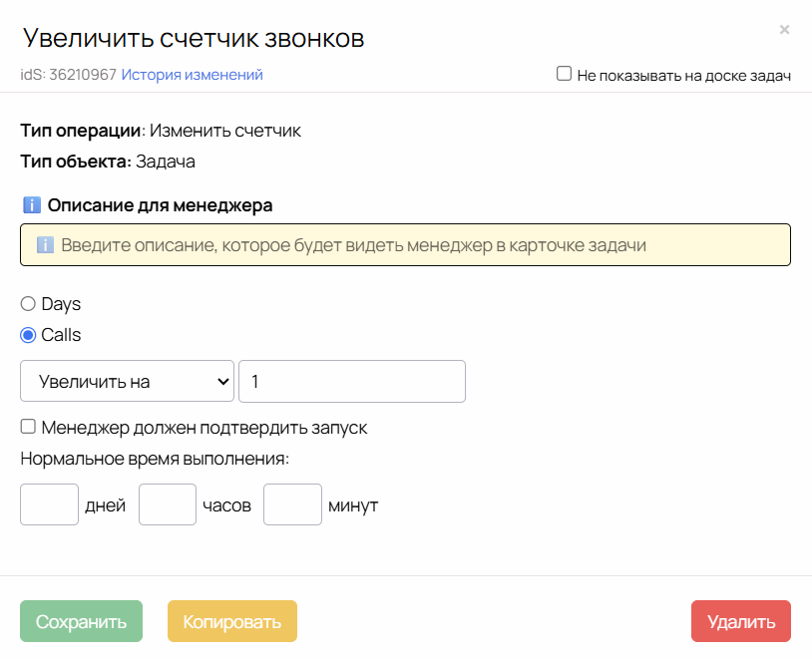Click the 'Тип операции: Изменить счетчик' text
Screen dimensions: 812x661
(x=161, y=131)
